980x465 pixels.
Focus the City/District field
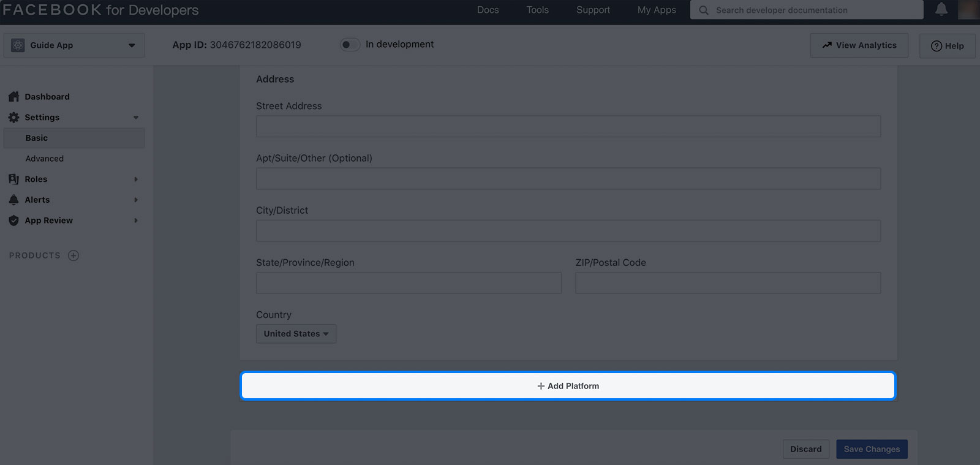click(568, 230)
